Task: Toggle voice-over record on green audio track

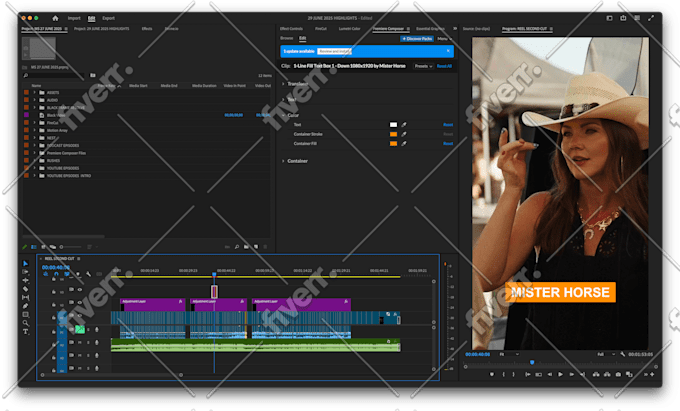Action: [96, 342]
